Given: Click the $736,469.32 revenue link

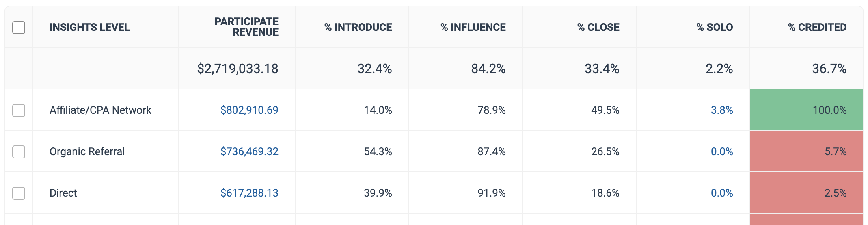Looking at the screenshot, I should tap(249, 151).
